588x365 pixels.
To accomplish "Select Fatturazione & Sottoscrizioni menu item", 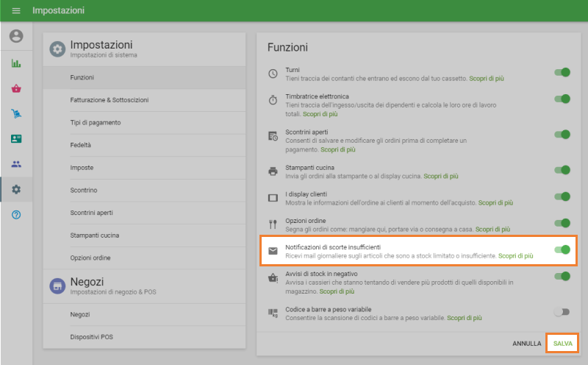I will pos(110,100).
